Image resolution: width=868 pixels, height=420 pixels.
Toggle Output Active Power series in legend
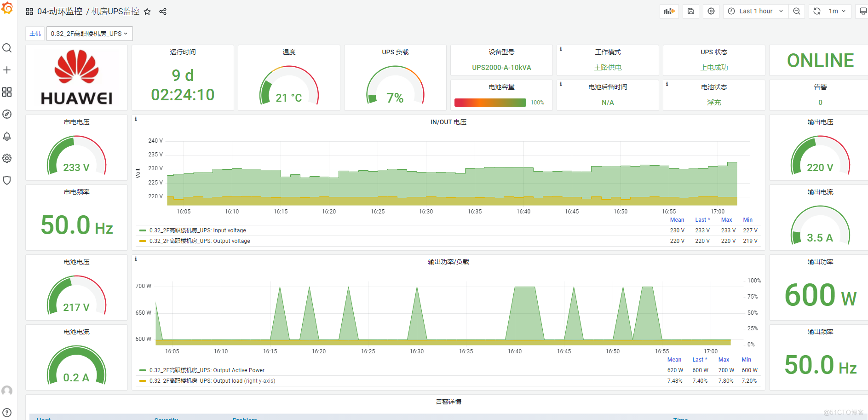(207, 370)
